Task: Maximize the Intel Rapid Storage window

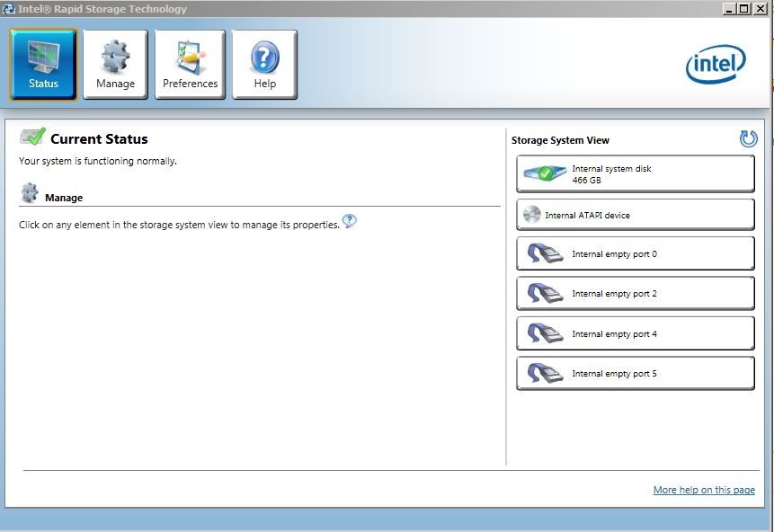Action: tap(744, 8)
